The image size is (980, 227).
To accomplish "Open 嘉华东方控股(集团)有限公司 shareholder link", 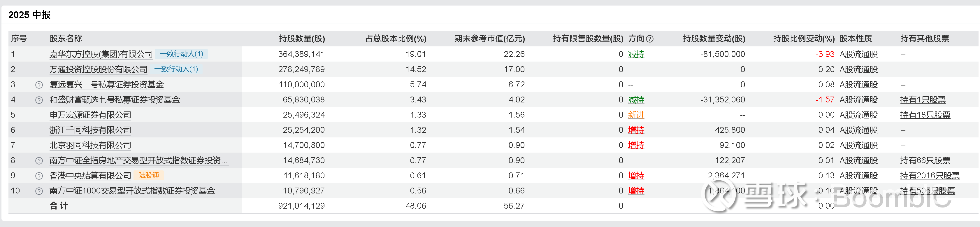I will tap(101, 54).
